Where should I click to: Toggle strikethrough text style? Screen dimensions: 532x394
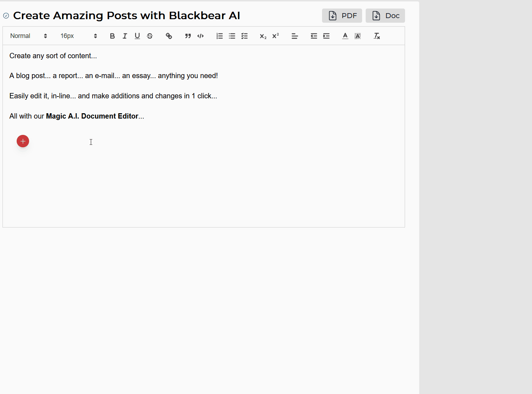[150, 36]
